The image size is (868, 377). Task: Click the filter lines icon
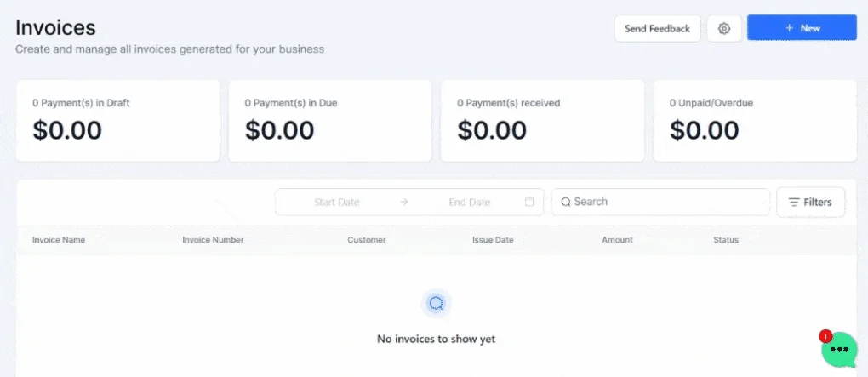[x=794, y=202]
